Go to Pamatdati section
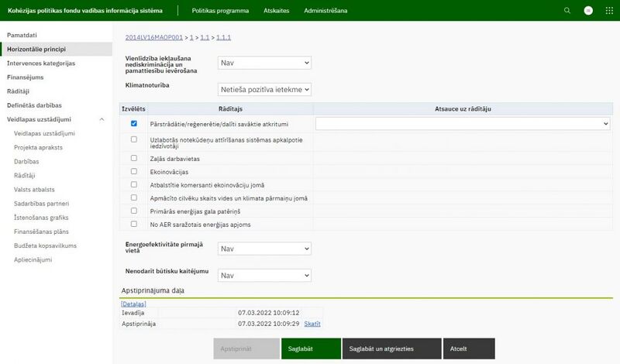This screenshot has height=364, width=620. (x=22, y=35)
